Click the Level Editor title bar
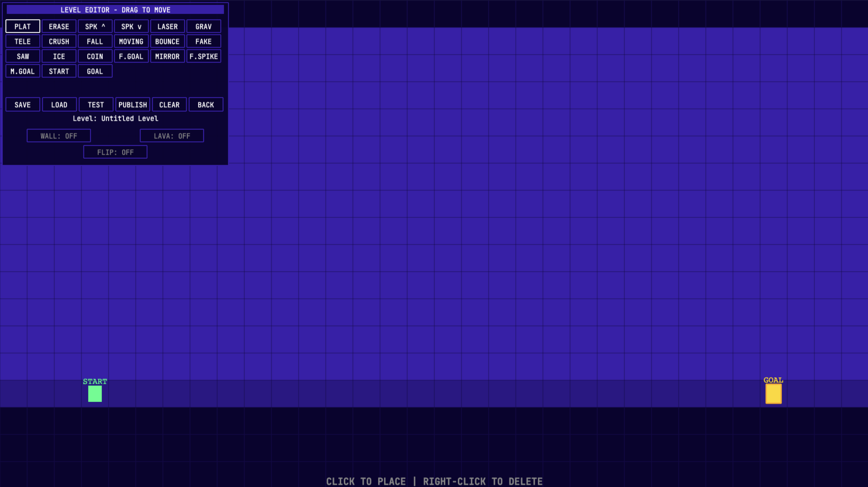Viewport: 868px width, 487px height. pos(115,9)
